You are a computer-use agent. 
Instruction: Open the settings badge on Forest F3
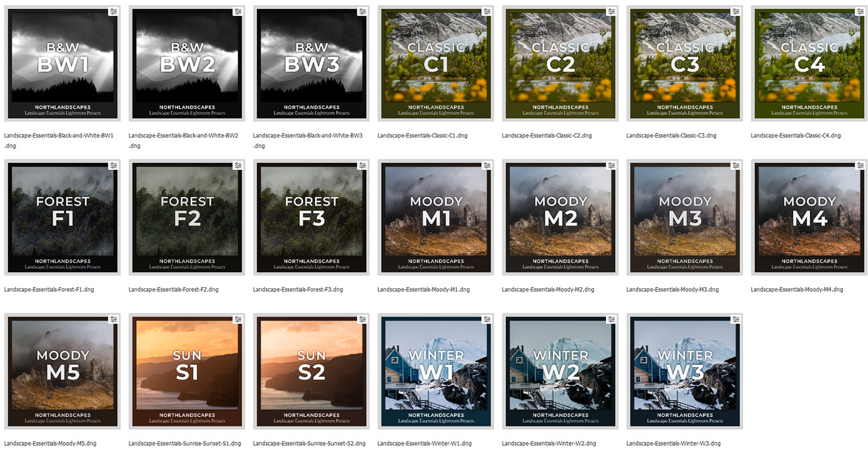pyautogui.click(x=362, y=165)
